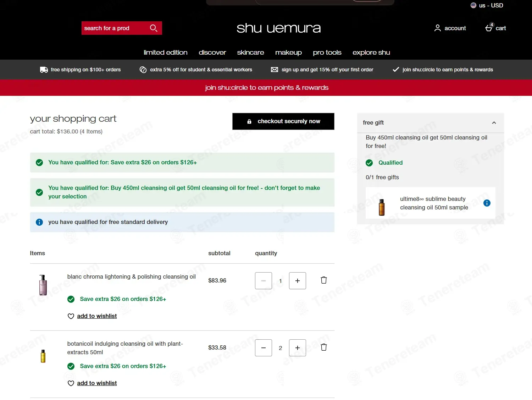
Task: Click extra 5% off student & essential workers
Action: tap(201, 70)
